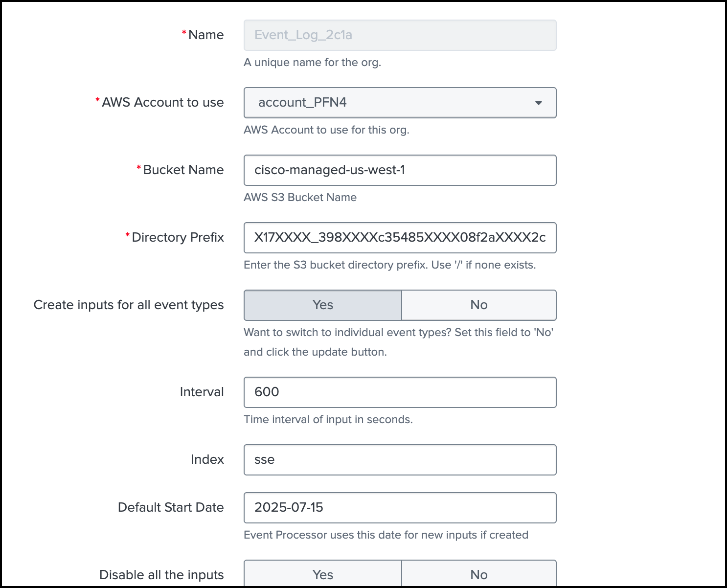Click the Default Start Date label

[171, 508]
